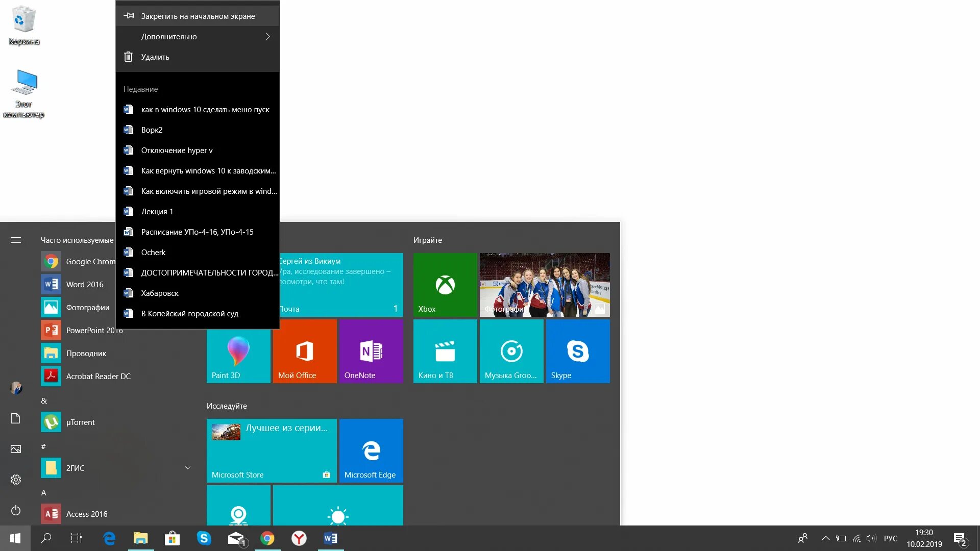This screenshot has height=551, width=980.
Task: Expand the Start menu hamburger navigation
Action: coord(16,240)
